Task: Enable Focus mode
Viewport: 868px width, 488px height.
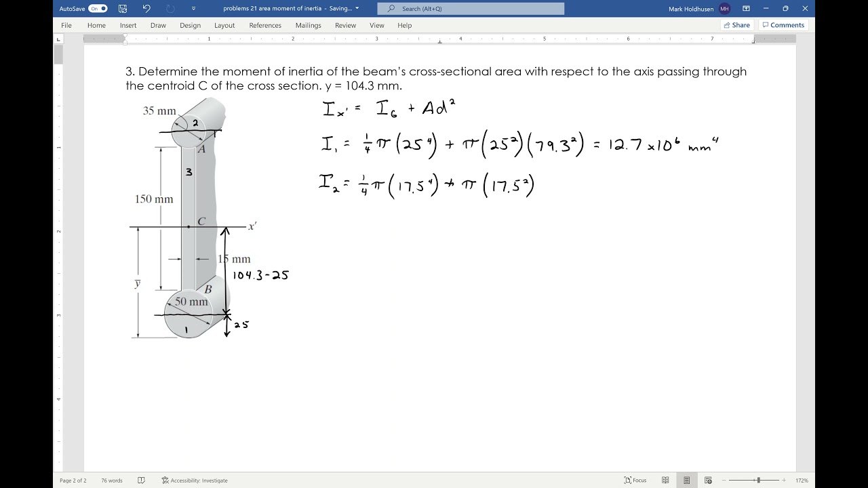Action: pyautogui.click(x=635, y=481)
